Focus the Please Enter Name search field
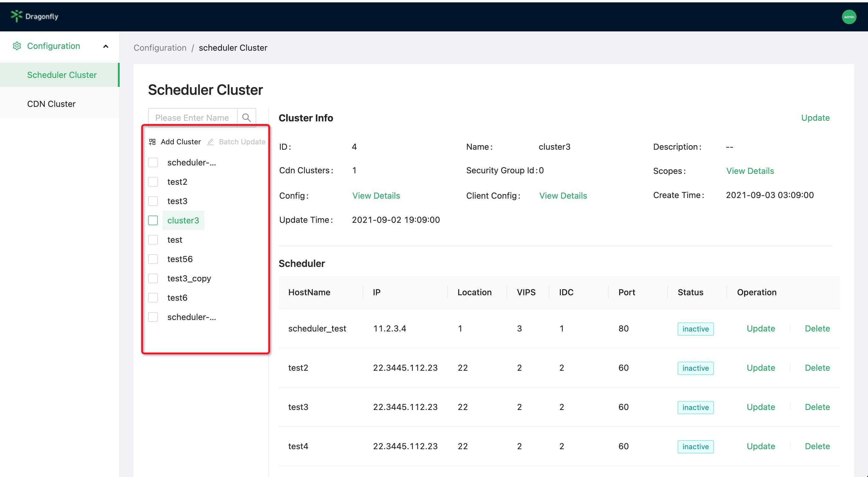868x477 pixels. point(192,117)
